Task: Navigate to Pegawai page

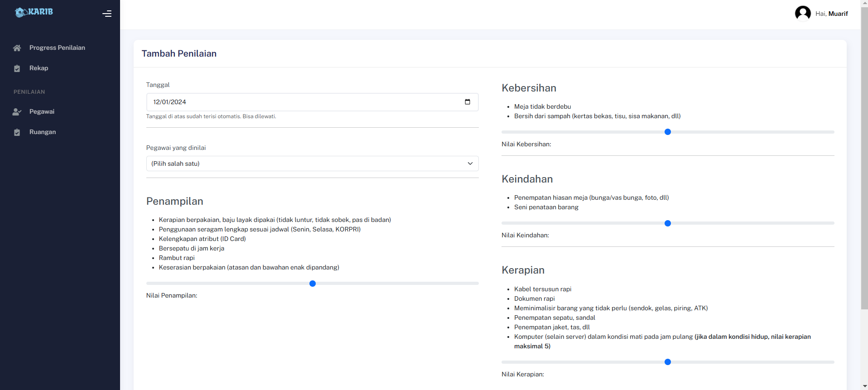Action: [x=42, y=111]
